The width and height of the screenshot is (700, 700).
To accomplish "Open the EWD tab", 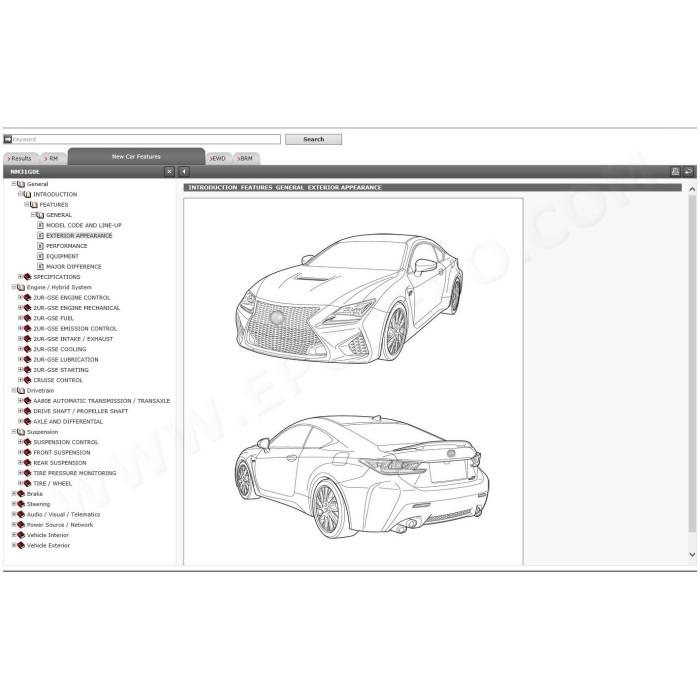I will click(x=218, y=158).
